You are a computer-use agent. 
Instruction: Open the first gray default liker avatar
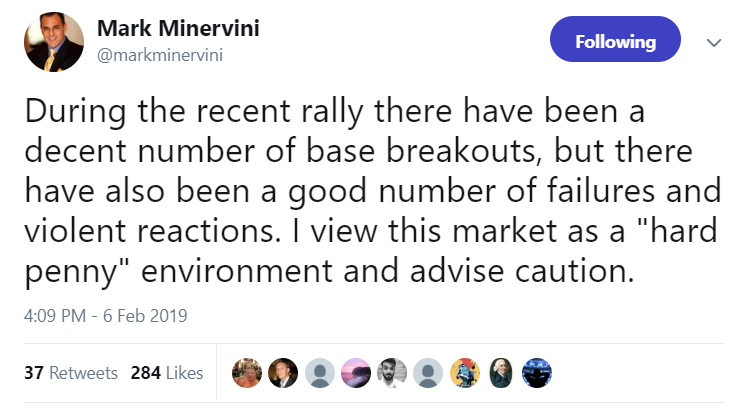tap(319, 373)
